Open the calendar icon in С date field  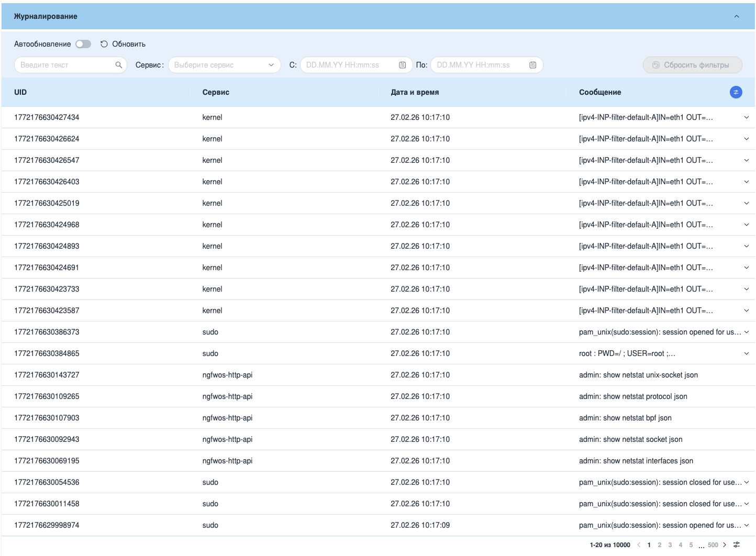point(402,65)
